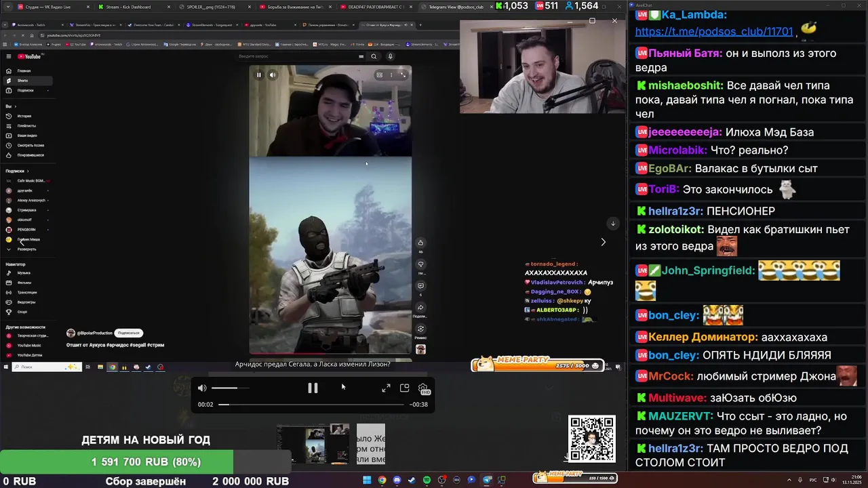Open Спорт in Навигатор section
The image size is (868, 488).
27,312
